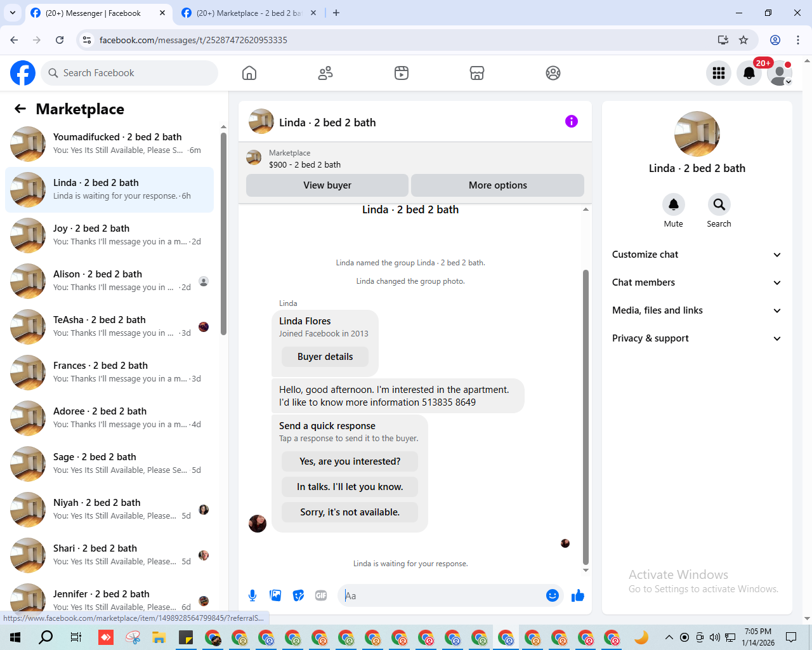
Task: Open the TeAsha · 2 bed 2 bath conversation
Action: click(109, 327)
